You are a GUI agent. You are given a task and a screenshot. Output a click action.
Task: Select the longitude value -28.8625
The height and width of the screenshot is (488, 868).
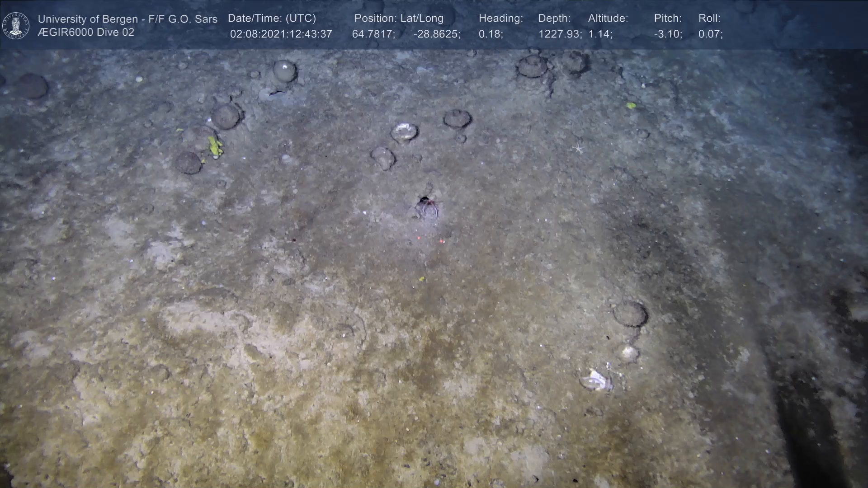pyautogui.click(x=437, y=34)
